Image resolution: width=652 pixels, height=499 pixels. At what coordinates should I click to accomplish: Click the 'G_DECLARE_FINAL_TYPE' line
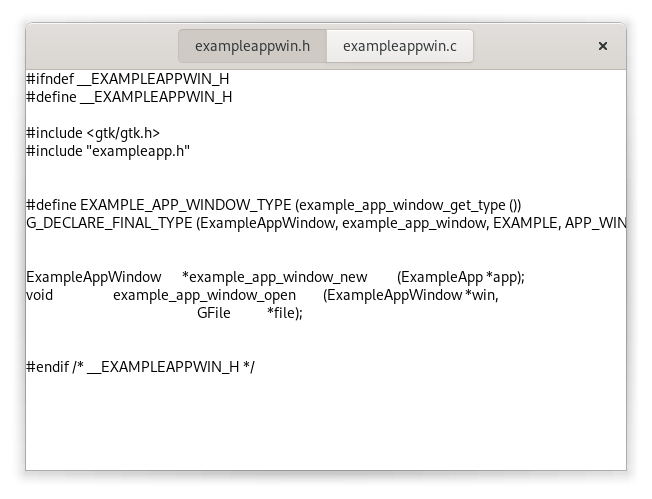(326, 223)
